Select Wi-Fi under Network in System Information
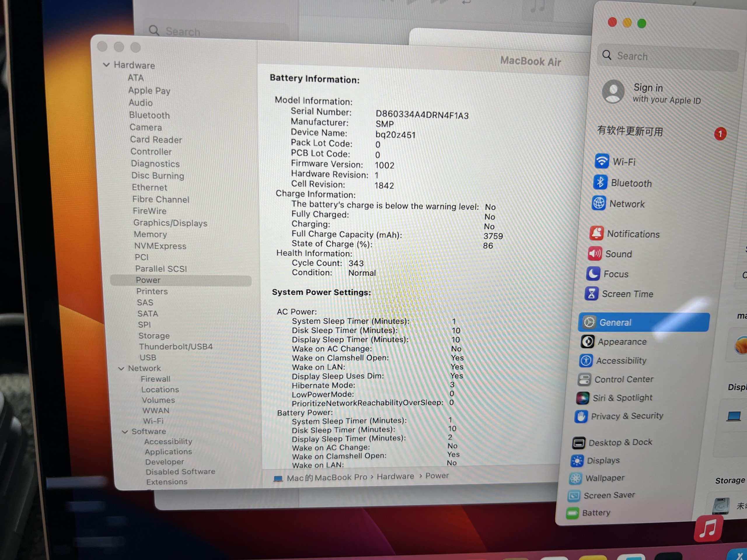The width and height of the screenshot is (747, 560). [x=153, y=421]
